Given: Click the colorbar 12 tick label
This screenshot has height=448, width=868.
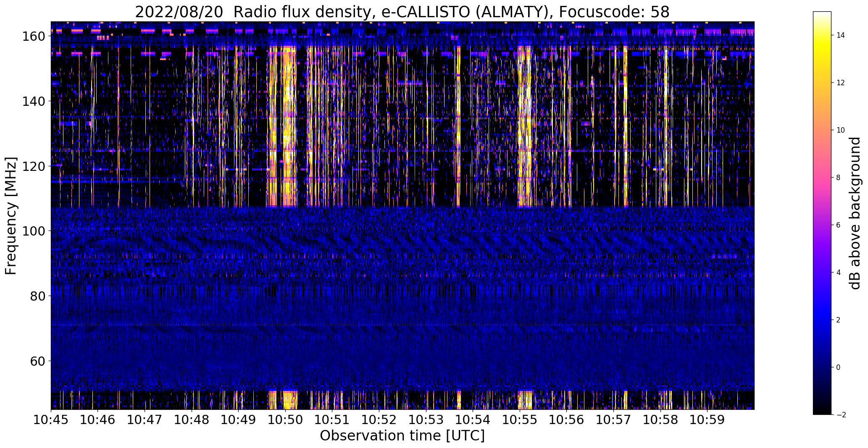Looking at the screenshot, I should (841, 83).
